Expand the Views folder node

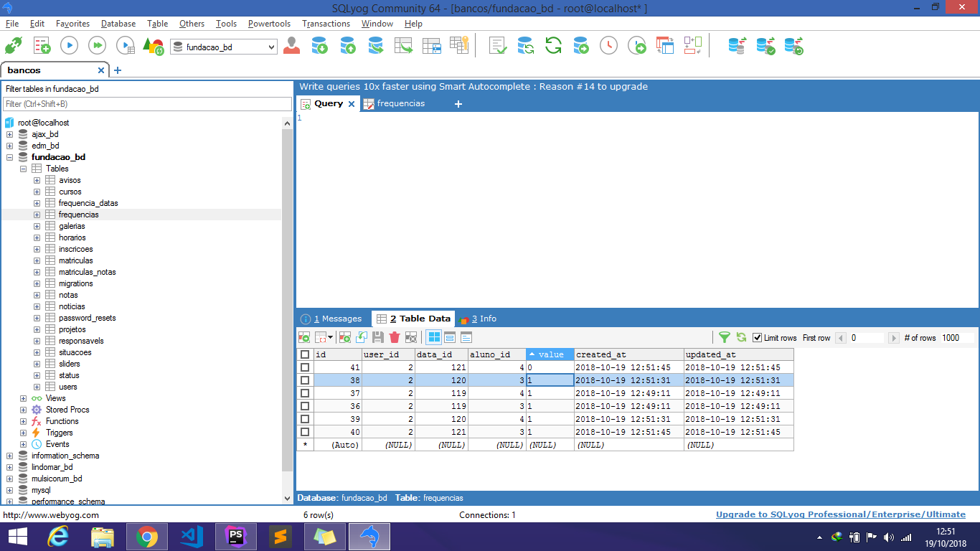click(23, 398)
